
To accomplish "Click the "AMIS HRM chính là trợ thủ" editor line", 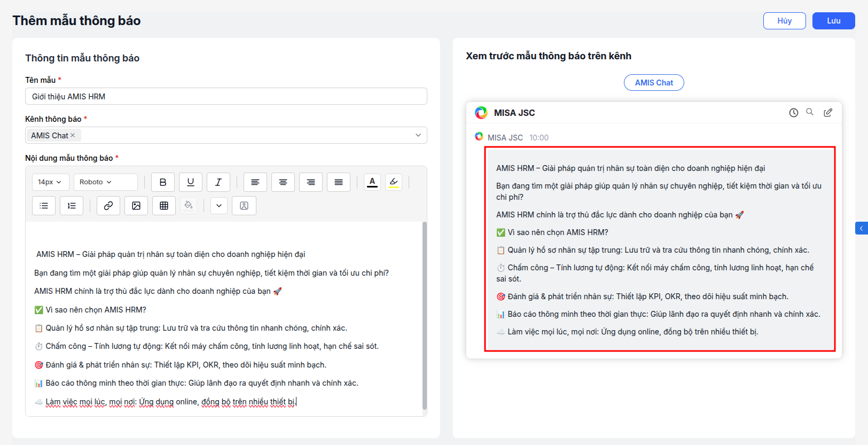I will [x=158, y=291].
